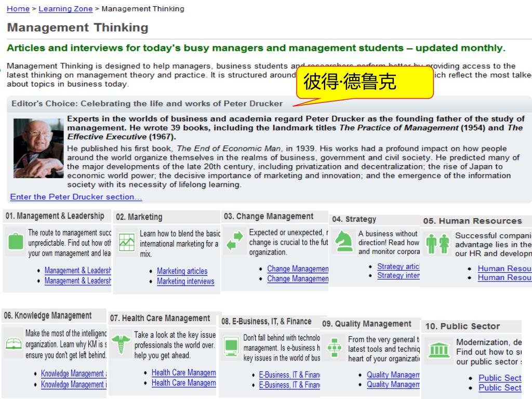Open second Change Management link
The width and height of the screenshot is (532, 399).
(298, 278)
